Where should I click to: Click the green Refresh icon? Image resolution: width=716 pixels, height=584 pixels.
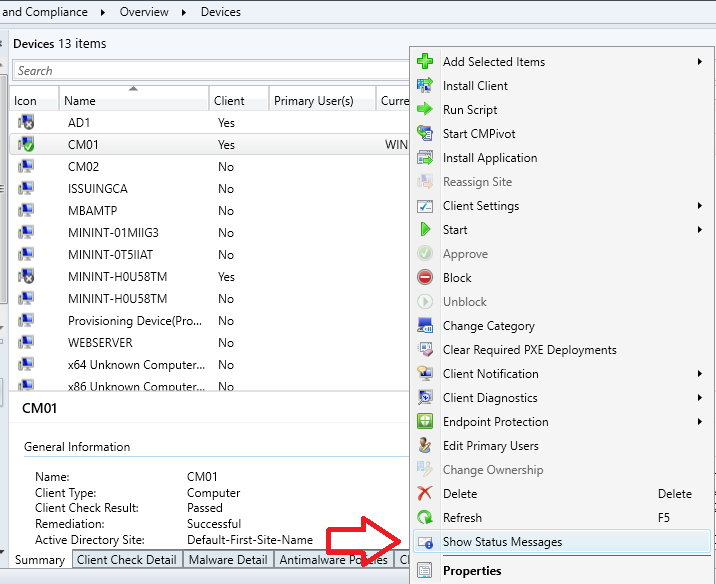[x=425, y=517]
